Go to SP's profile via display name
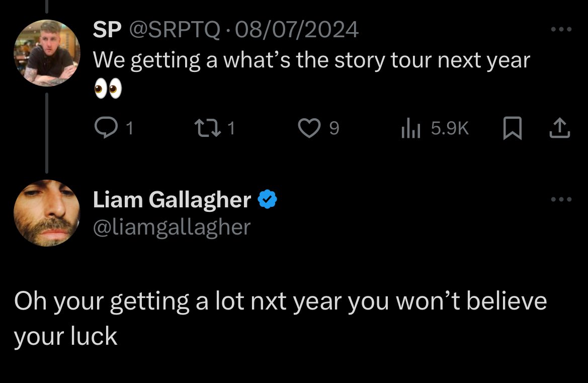The image size is (588, 383). click(x=107, y=30)
